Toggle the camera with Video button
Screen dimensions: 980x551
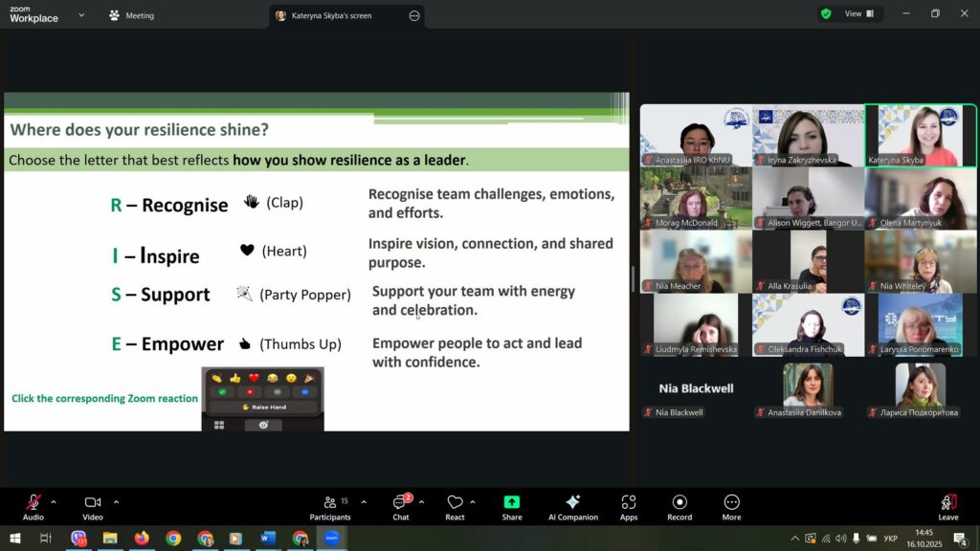pyautogui.click(x=93, y=507)
